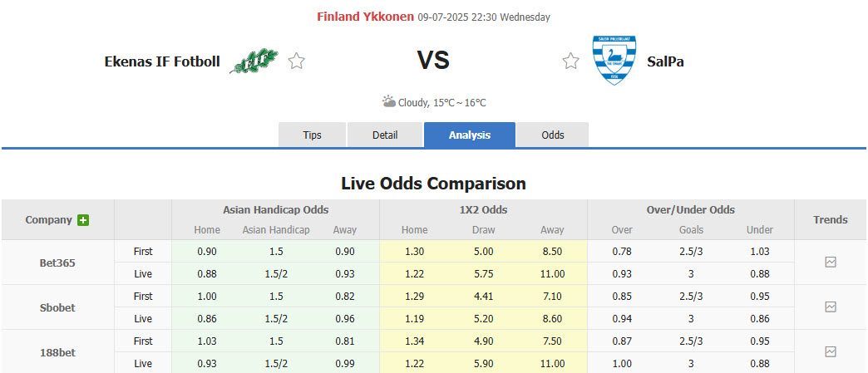Open the Detail tab

(385, 135)
